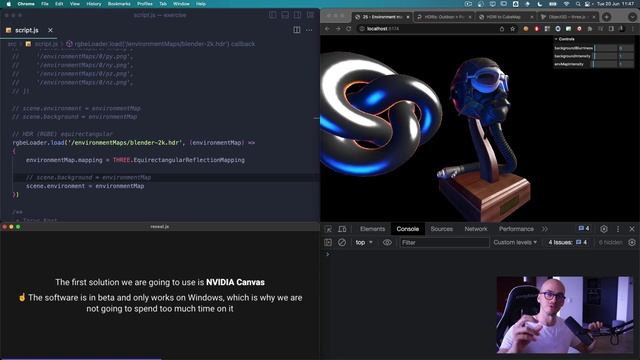The width and height of the screenshot is (640, 360).
Task: Open the 4 Issues link in console
Action: [567, 242]
